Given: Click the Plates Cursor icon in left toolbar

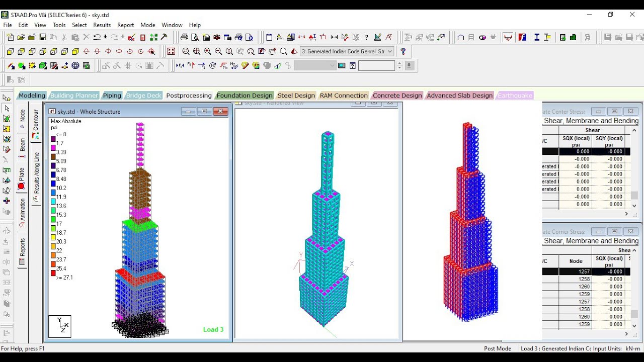Looking at the screenshot, I should click(7, 119).
